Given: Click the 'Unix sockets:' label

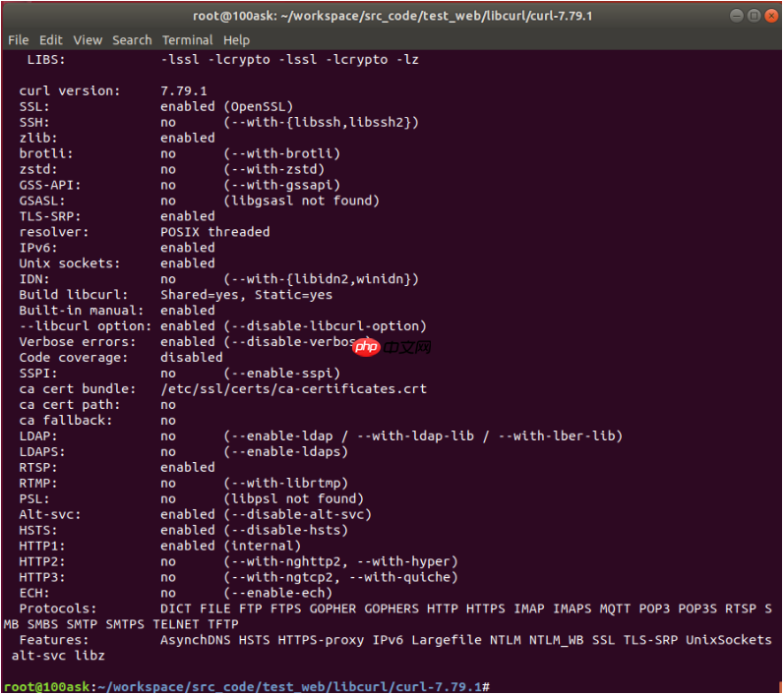Looking at the screenshot, I should pyautogui.click(x=70, y=263).
